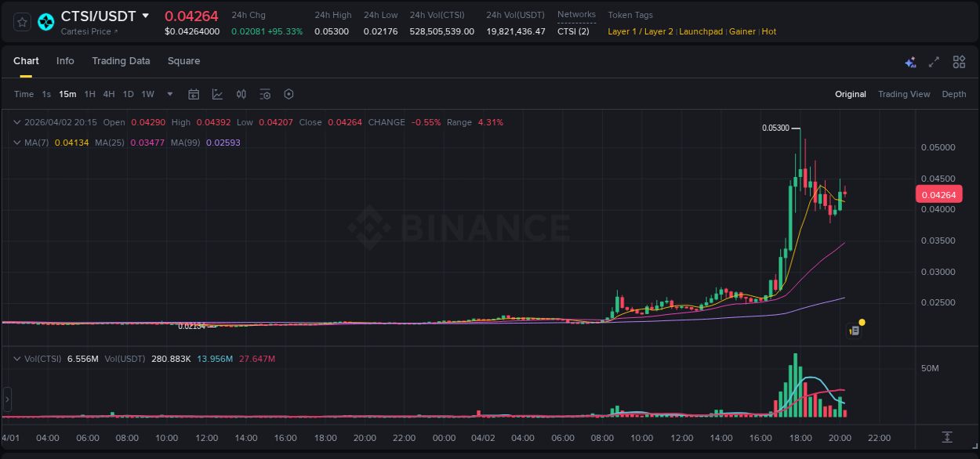Toggle the favorite star for CTSI/USDT
980x459 pixels.
click(x=21, y=22)
